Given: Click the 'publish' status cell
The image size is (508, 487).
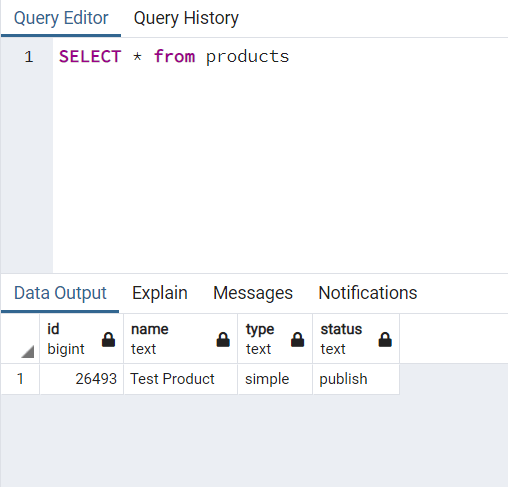Looking at the screenshot, I should (356, 379).
